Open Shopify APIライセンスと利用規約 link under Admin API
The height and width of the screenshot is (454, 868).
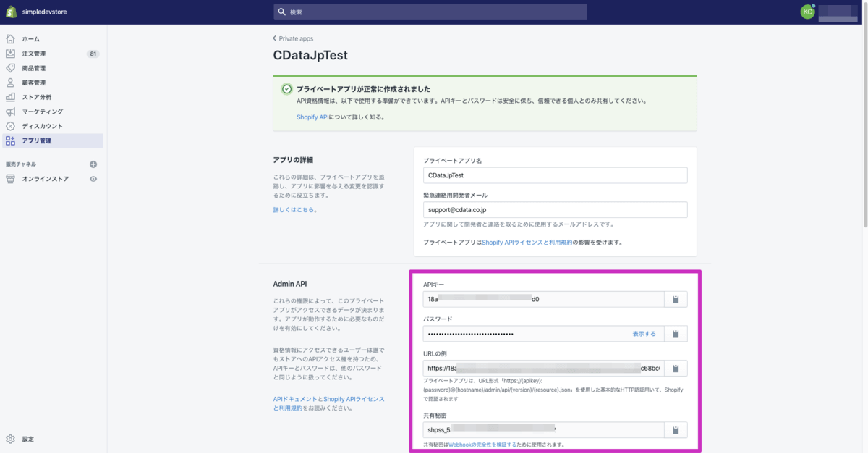tap(328, 403)
